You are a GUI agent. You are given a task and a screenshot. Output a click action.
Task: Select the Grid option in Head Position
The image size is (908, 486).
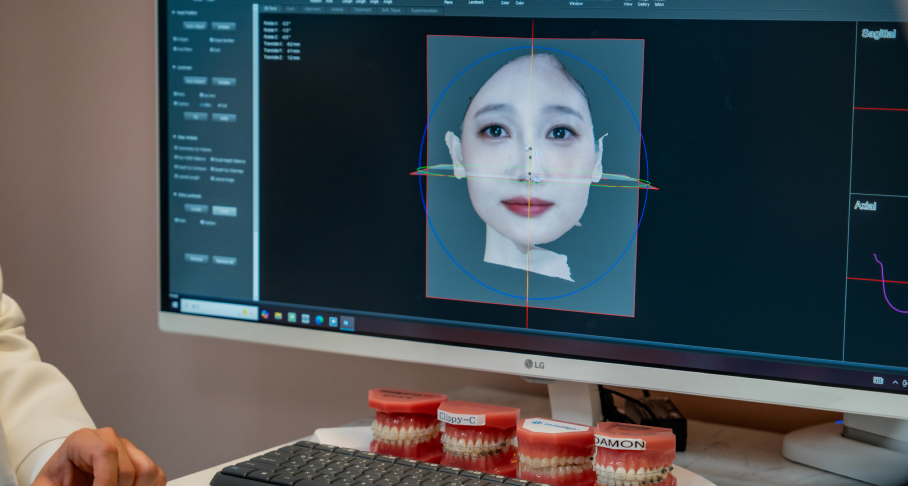[x=215, y=50]
